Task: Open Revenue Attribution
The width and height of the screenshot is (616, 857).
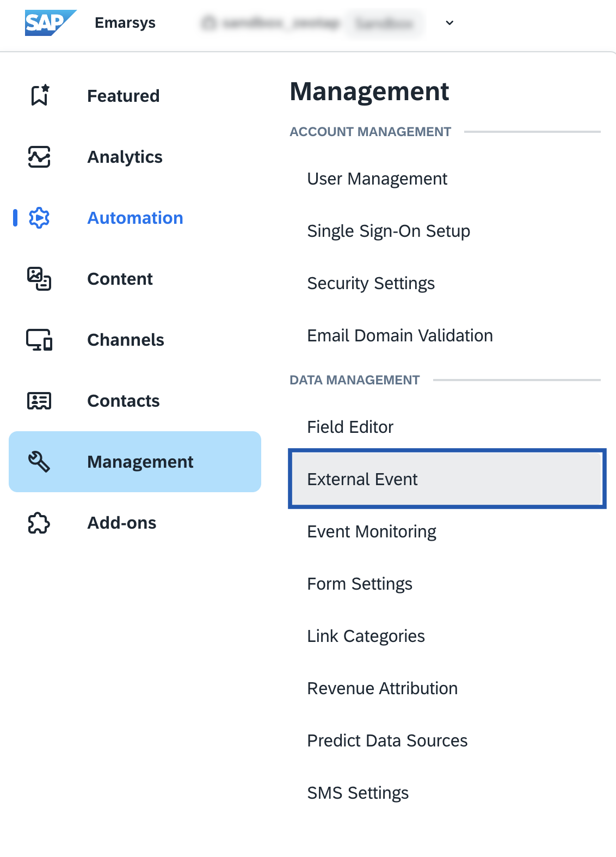Action: [383, 688]
